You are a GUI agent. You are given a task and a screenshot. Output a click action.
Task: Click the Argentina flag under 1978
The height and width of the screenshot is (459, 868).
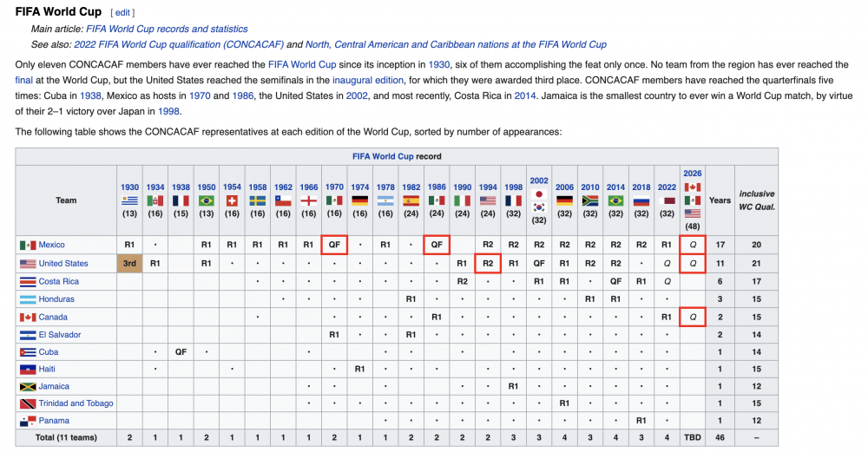click(x=385, y=200)
